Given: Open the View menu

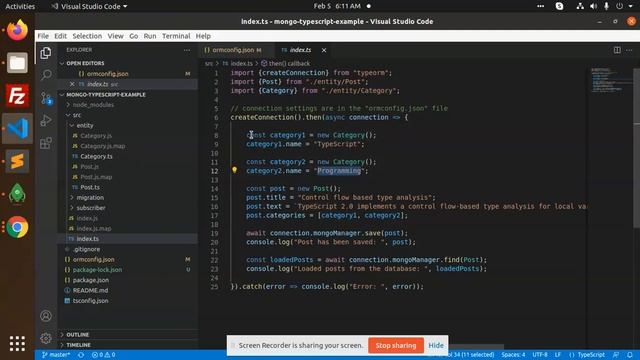Looking at the screenshot, I should pos(116,36).
